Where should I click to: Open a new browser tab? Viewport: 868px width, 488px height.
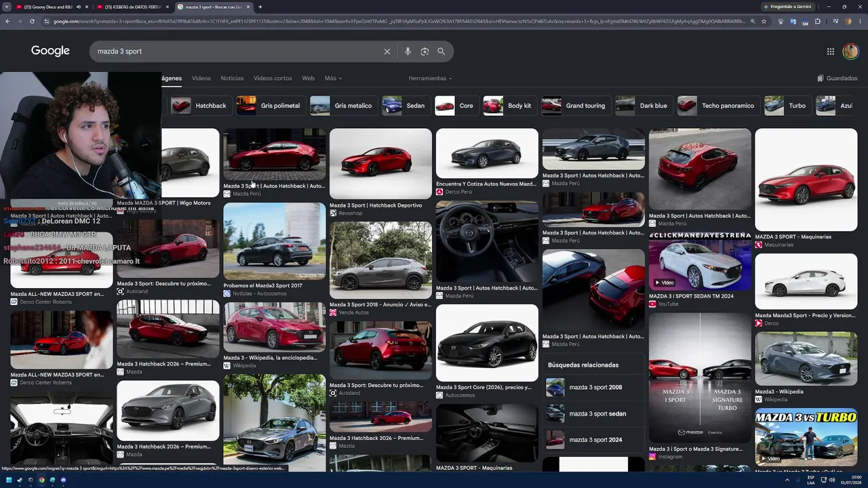click(x=260, y=7)
